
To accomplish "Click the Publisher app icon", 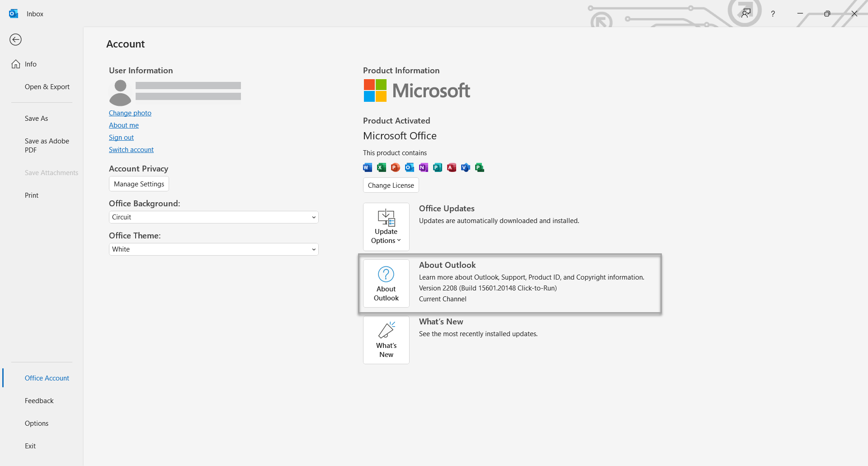I will tap(438, 167).
